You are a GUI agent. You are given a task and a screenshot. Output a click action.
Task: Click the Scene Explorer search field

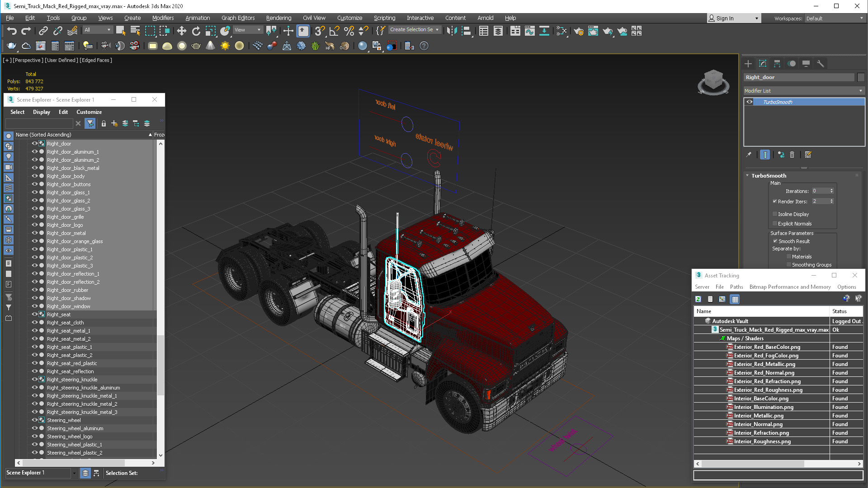[39, 123]
